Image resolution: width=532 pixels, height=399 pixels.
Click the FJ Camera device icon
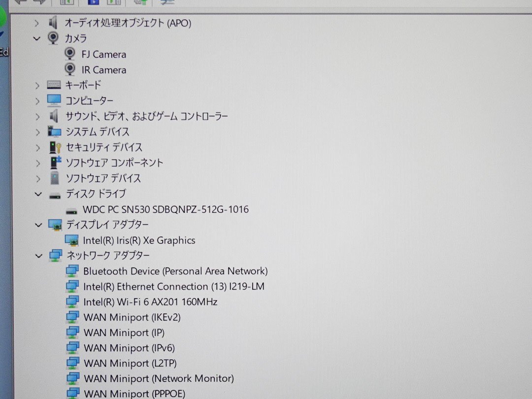(x=70, y=54)
